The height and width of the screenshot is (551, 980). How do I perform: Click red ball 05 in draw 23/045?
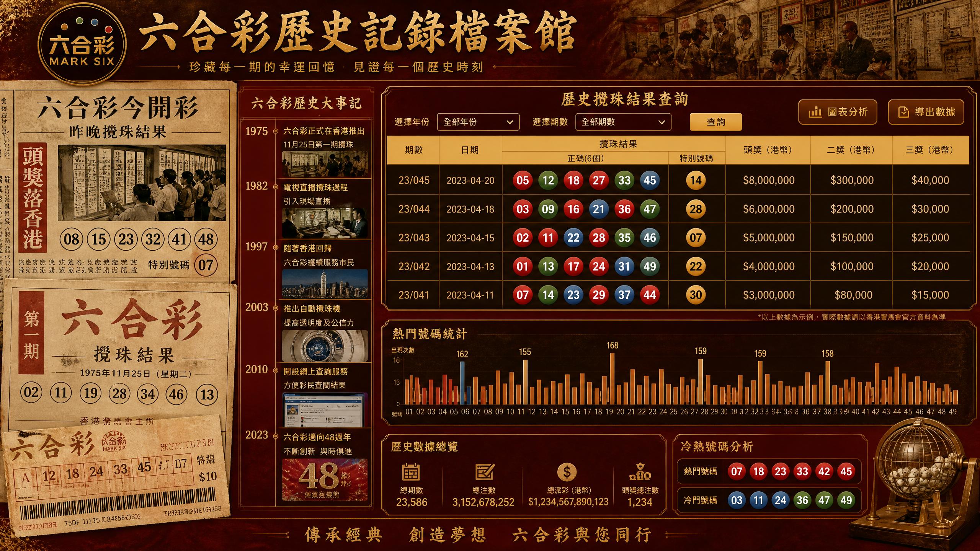(523, 180)
